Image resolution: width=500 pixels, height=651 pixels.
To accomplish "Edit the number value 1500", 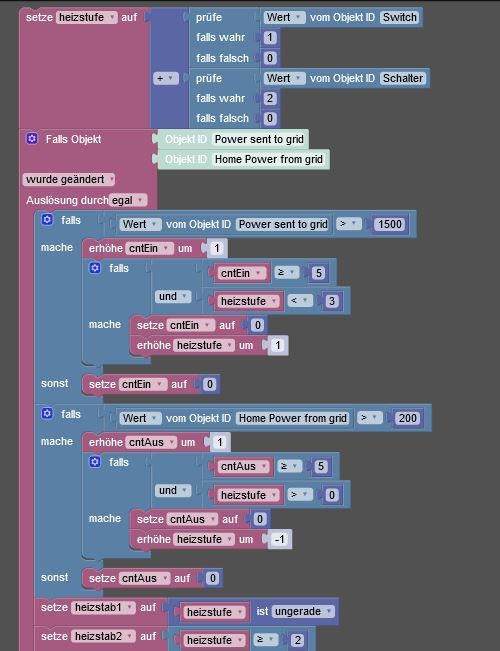I will coord(389,224).
